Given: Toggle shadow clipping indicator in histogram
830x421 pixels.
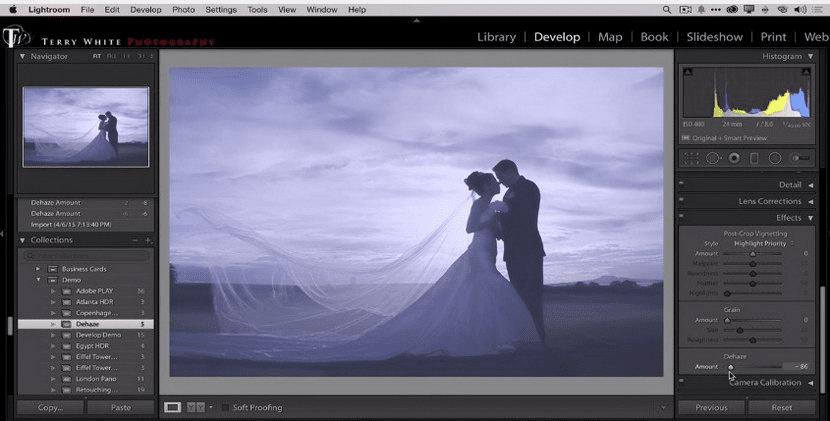Looking at the screenshot, I should click(x=688, y=71).
